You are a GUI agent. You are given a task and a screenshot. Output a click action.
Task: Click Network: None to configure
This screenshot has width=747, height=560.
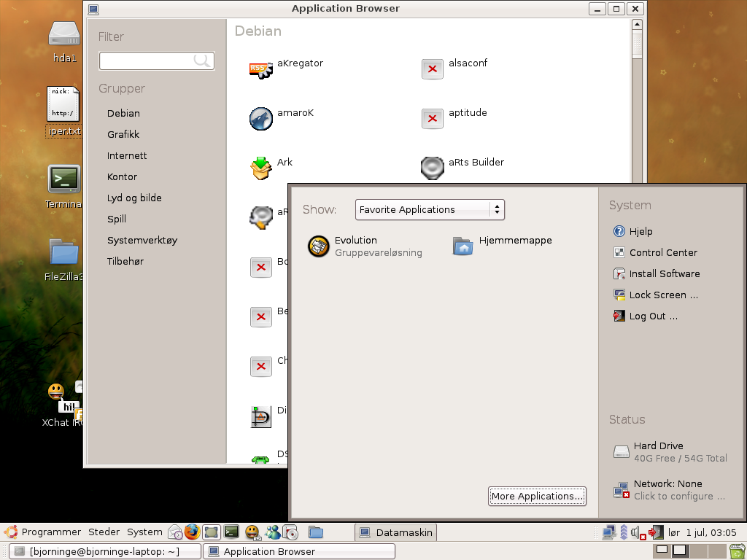coord(667,484)
